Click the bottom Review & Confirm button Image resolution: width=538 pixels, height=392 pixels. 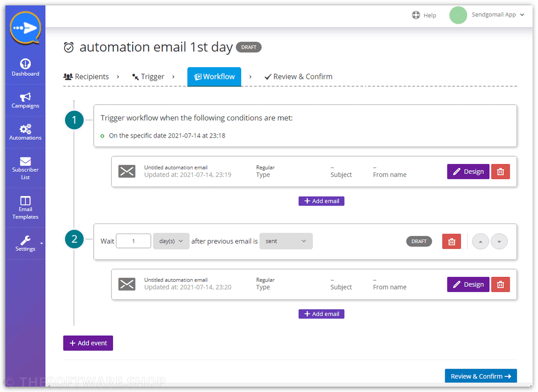[x=481, y=376]
